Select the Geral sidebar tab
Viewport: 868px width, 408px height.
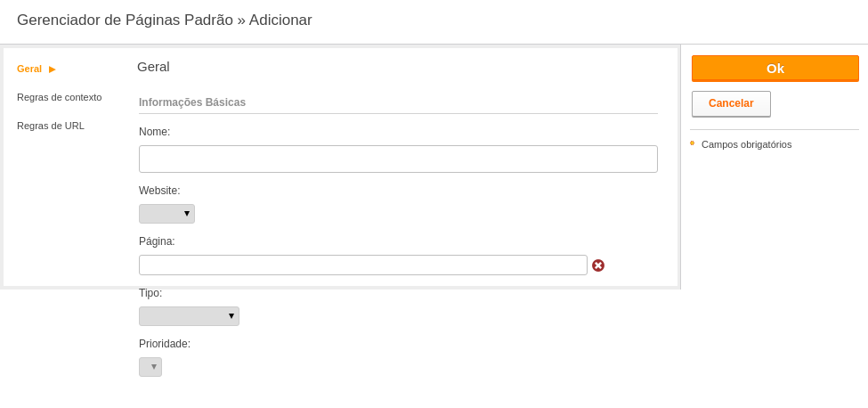pyautogui.click(x=29, y=69)
